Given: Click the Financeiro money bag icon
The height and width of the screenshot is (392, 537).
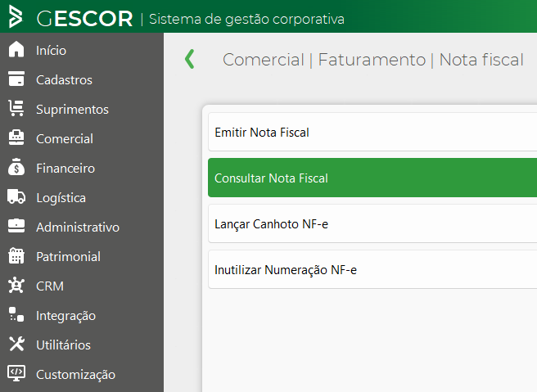Looking at the screenshot, I should pos(16,167).
